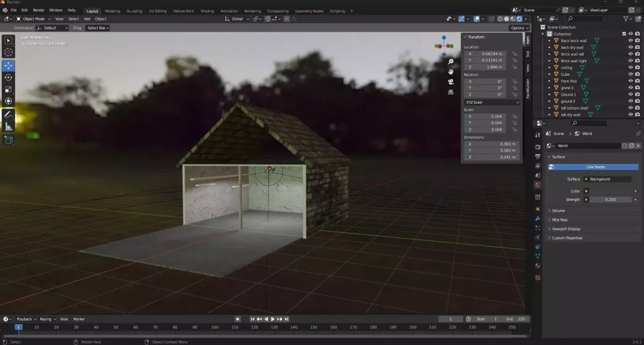Viewport: 644px width, 345px height.
Task: Activate the Cursor tool
Action: coord(9,52)
